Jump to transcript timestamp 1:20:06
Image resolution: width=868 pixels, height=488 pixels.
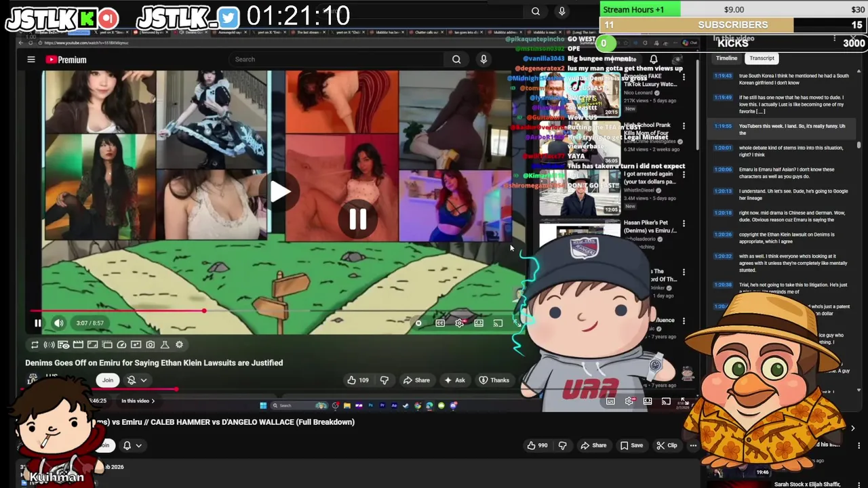[x=722, y=169]
